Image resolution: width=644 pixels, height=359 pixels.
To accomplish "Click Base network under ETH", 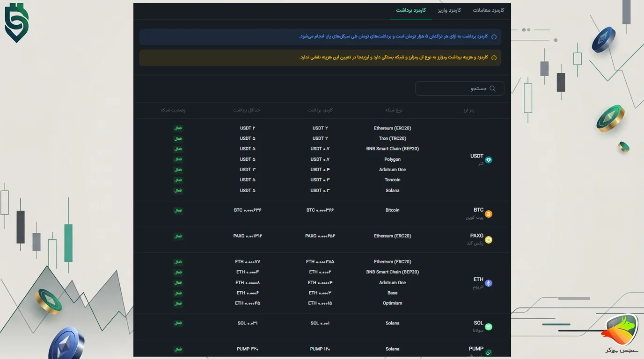I will click(393, 293).
